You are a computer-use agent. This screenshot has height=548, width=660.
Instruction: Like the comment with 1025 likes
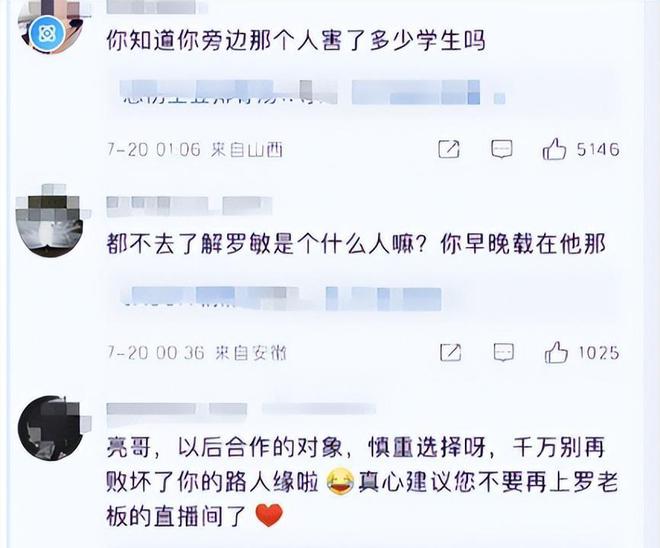coord(556,352)
